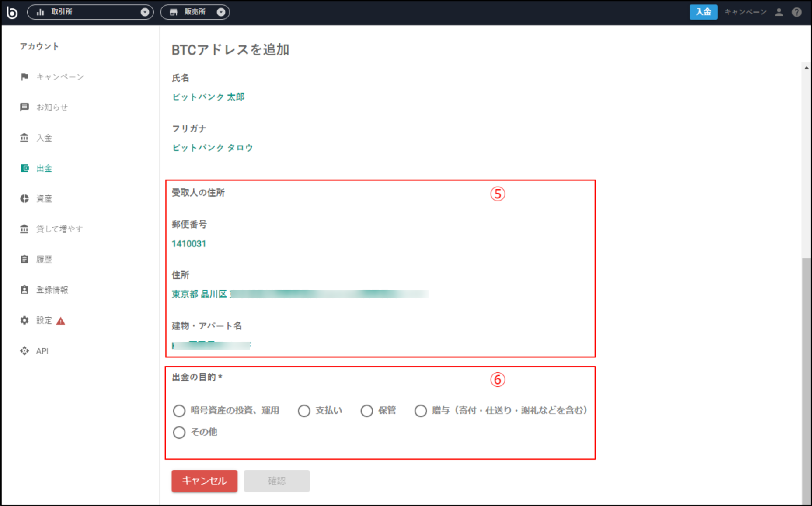Select その他 under 出金の目的
The height and width of the screenshot is (506, 812).
click(179, 432)
